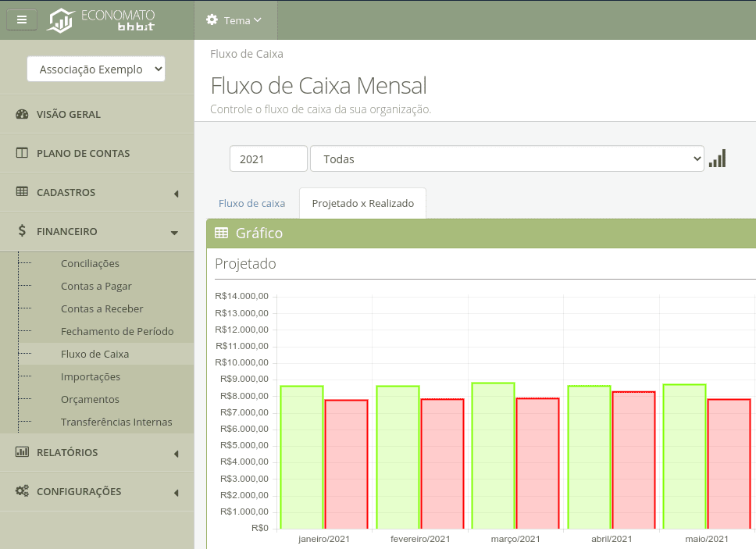Expand the Relatórios menu arrow
The height and width of the screenshot is (549, 756).
tap(176, 454)
